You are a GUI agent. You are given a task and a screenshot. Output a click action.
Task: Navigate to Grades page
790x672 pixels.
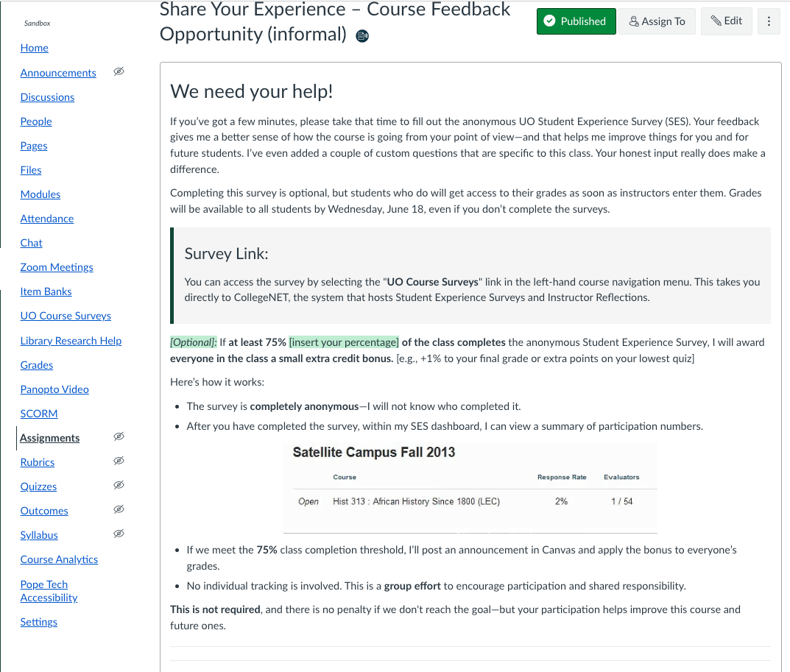(37, 365)
